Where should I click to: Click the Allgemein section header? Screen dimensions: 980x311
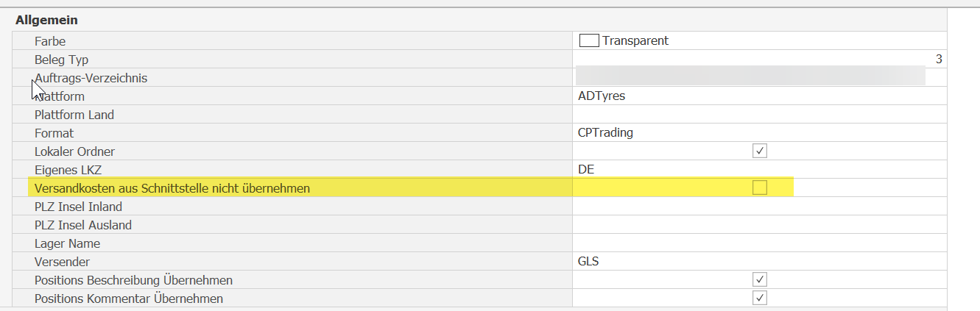[x=47, y=21]
